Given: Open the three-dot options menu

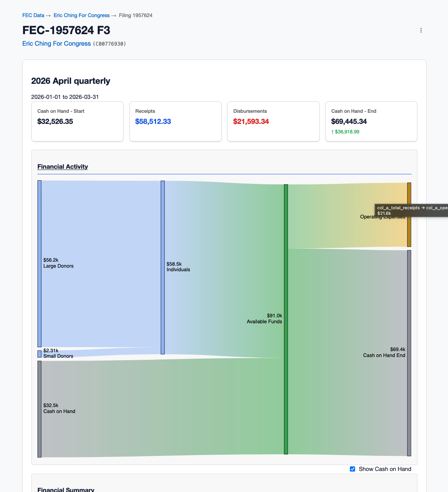Looking at the screenshot, I should [x=421, y=30].
